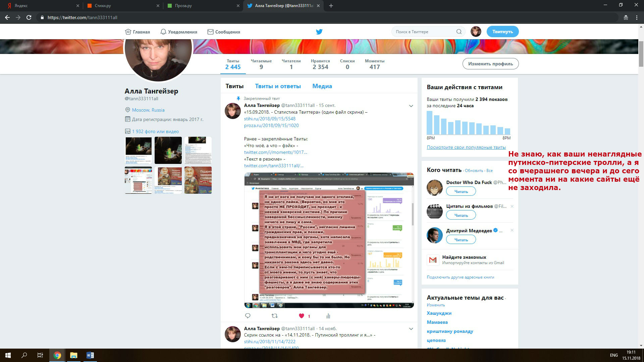Image resolution: width=644 pixels, height=362 pixels.
Task: Switch to Медиа tab
Action: coord(322,86)
